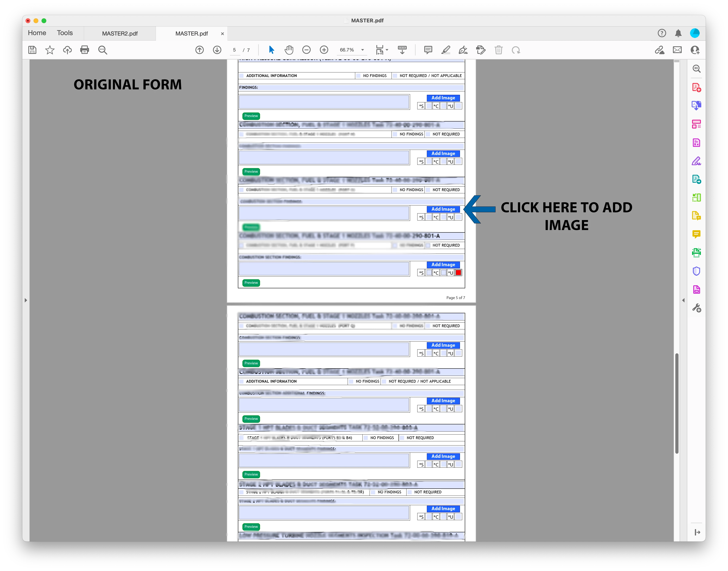
Task: Collapse the right tools pane arrow
Action: coord(683,300)
